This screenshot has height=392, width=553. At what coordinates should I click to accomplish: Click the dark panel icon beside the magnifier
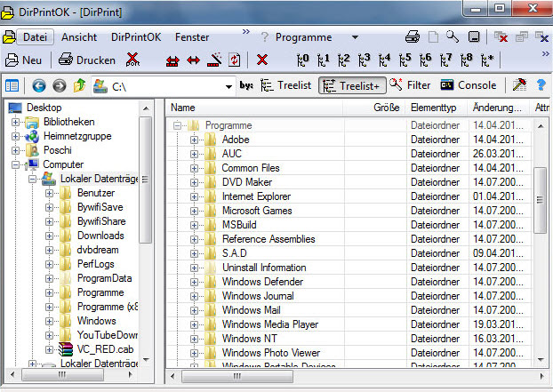click(x=474, y=36)
